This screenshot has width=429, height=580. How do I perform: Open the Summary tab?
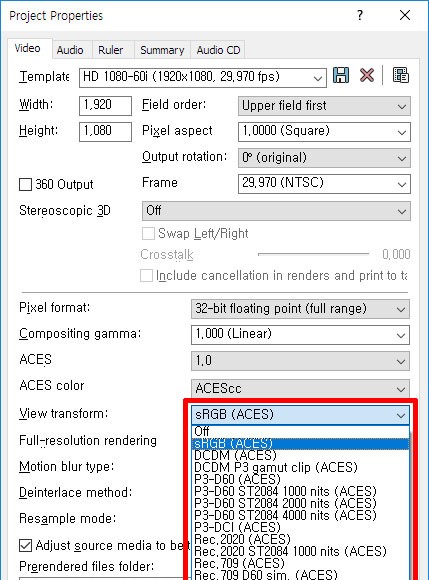(x=162, y=50)
